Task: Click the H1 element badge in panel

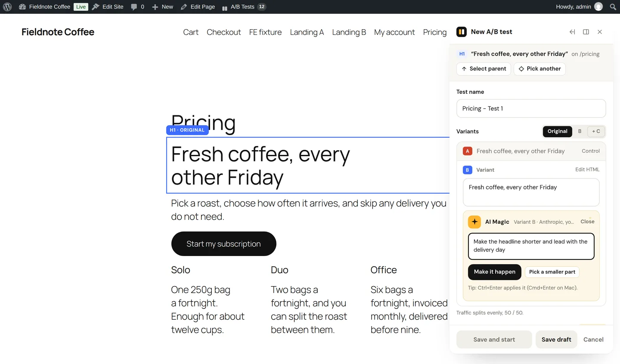Action: pyautogui.click(x=462, y=54)
